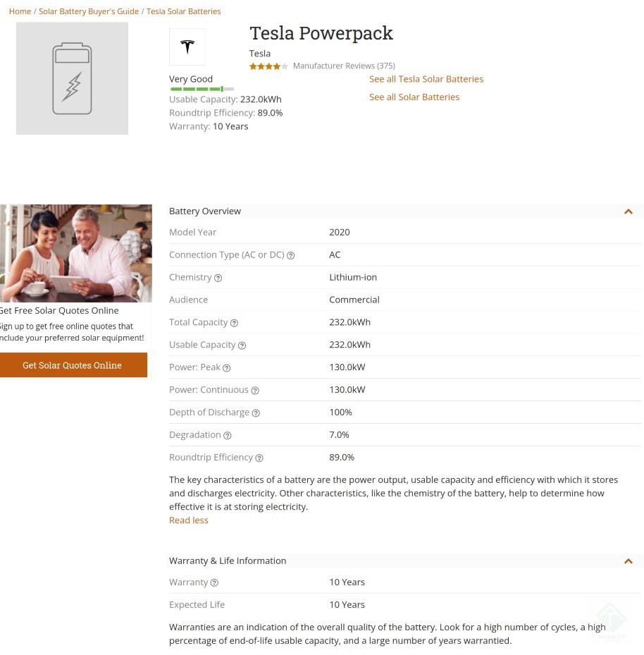The width and height of the screenshot is (644, 655).
Task: Click help icon next to Chemistry
Action: [218, 278]
